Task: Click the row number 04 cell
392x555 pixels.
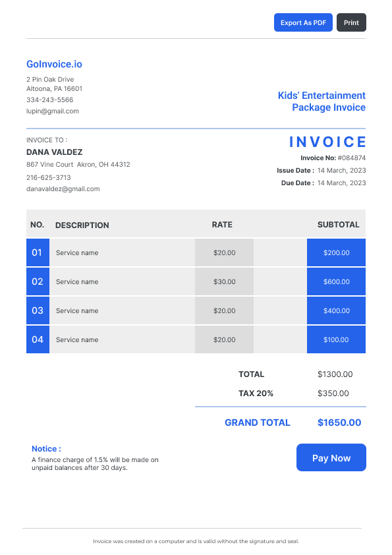Action: click(38, 339)
